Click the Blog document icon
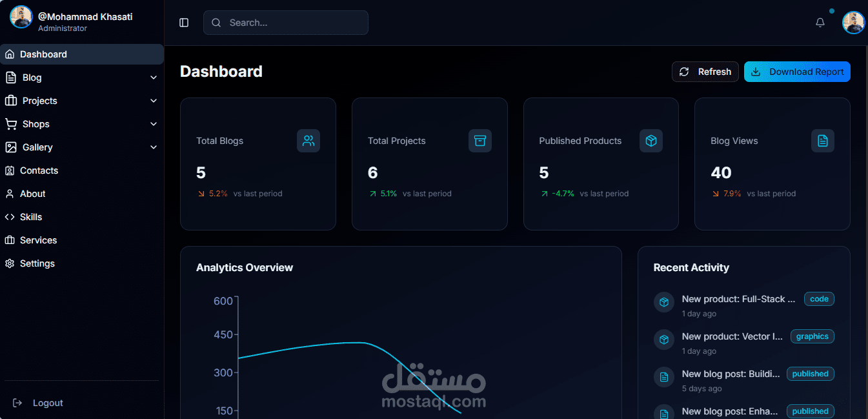 (x=10, y=77)
